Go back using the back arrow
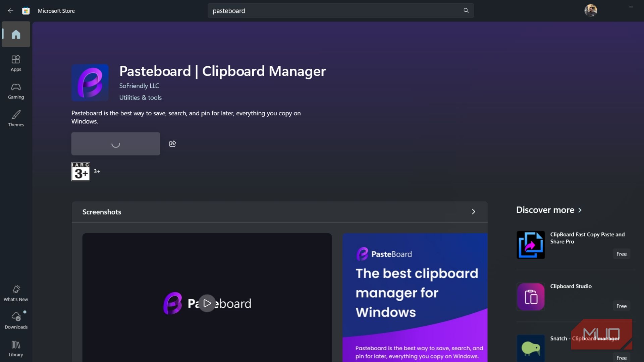Image resolution: width=644 pixels, height=362 pixels. pos(10,11)
